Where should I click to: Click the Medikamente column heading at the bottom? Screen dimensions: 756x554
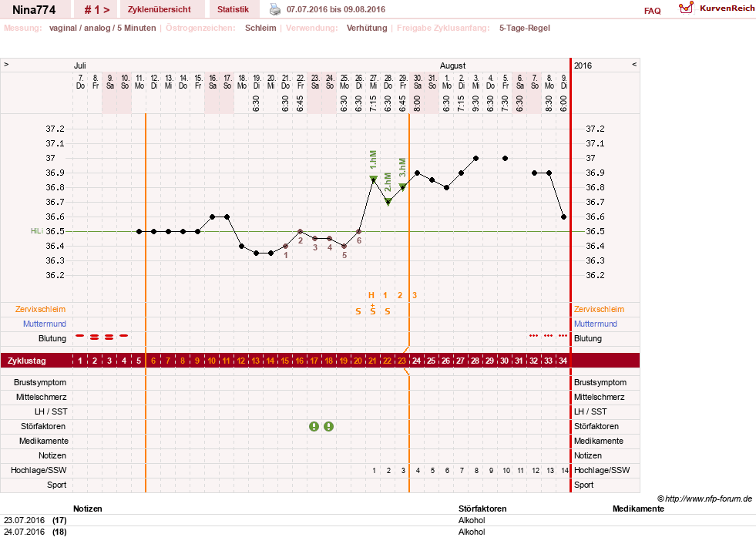pyautogui.click(x=638, y=509)
